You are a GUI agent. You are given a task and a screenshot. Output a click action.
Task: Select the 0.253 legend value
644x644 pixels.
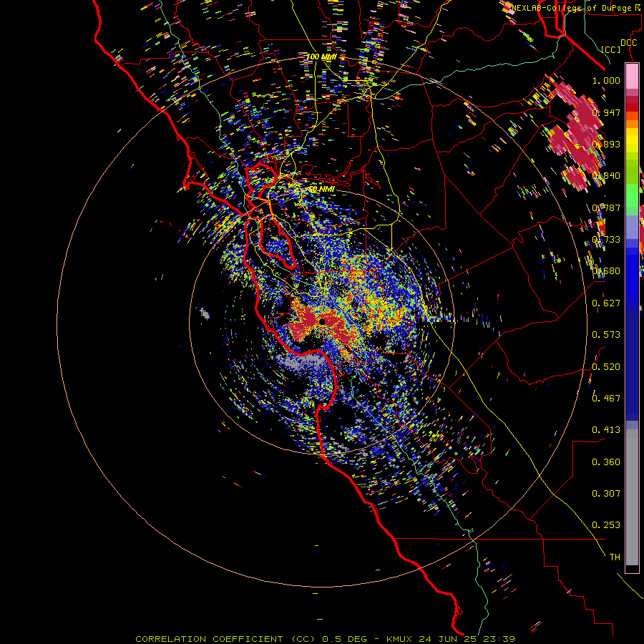tap(606, 525)
